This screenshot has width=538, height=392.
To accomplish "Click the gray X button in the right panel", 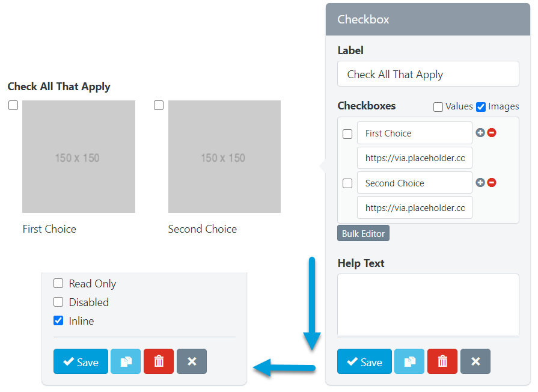I will (x=475, y=361).
